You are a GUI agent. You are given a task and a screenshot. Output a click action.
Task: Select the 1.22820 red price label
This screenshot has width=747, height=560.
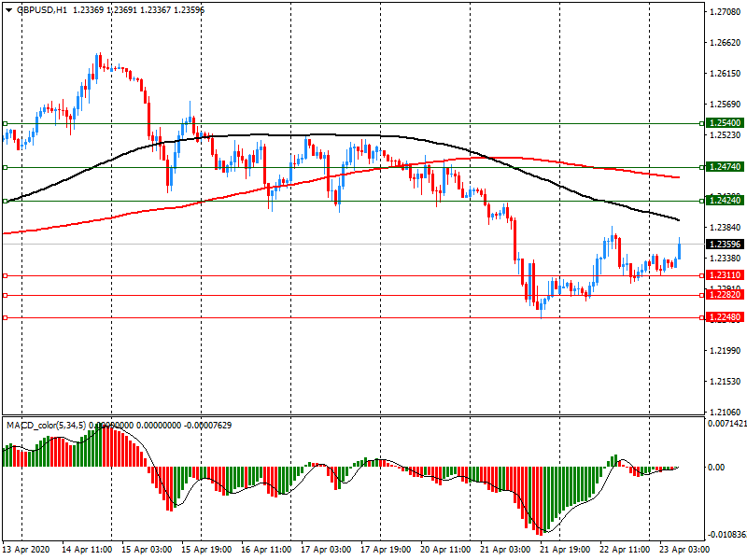point(725,295)
